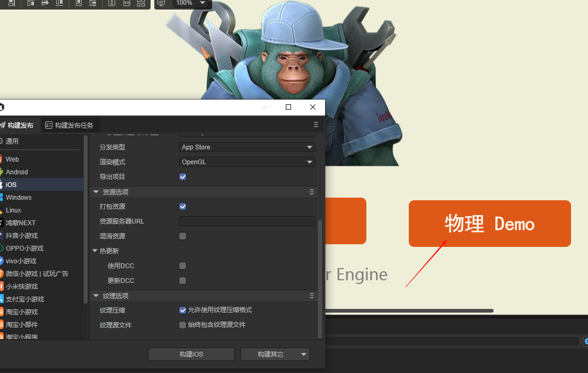Viewport: 588px width, 373px height.
Task: Enable the 混淆资源 checkbox
Action: pyautogui.click(x=182, y=236)
